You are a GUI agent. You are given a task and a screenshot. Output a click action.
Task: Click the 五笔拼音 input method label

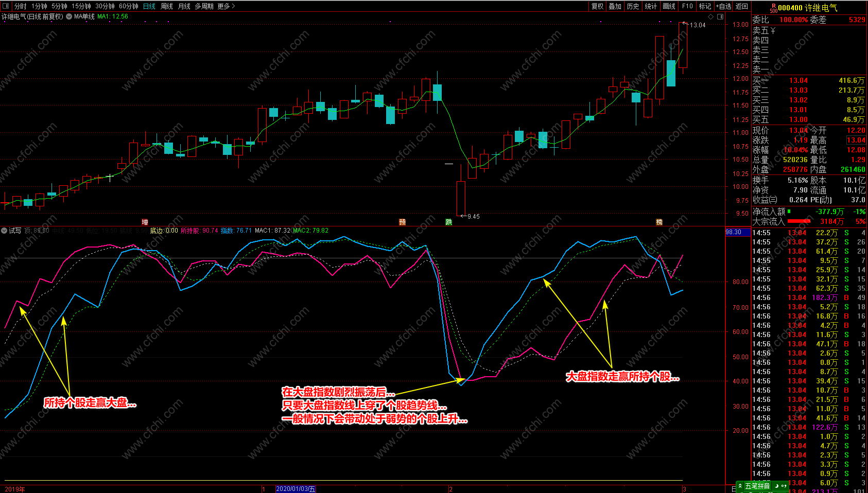(x=757, y=486)
